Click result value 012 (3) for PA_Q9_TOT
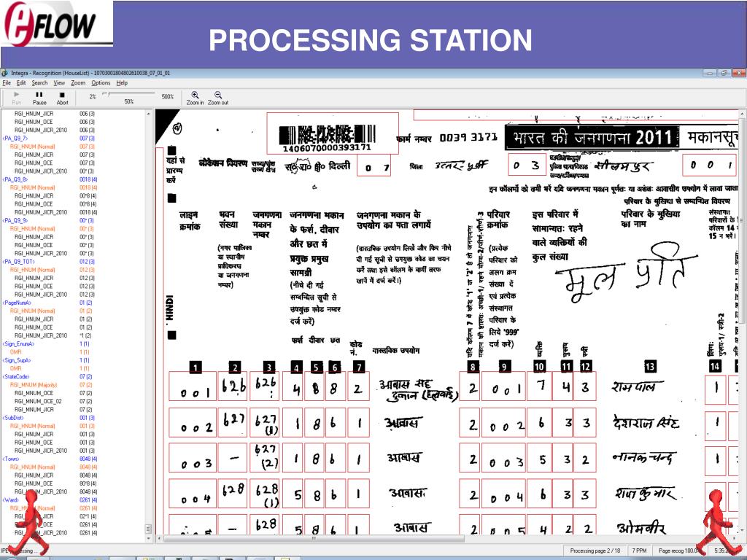747x560 pixels. click(88, 262)
